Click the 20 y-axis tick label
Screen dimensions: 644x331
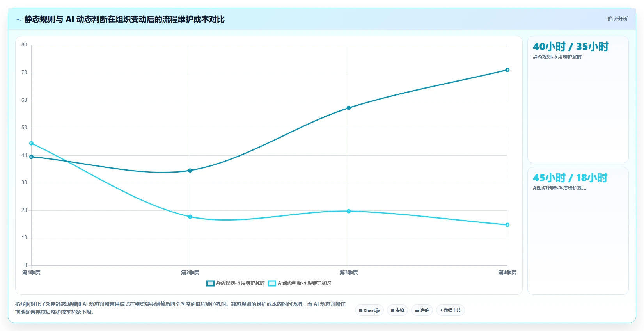click(x=24, y=210)
